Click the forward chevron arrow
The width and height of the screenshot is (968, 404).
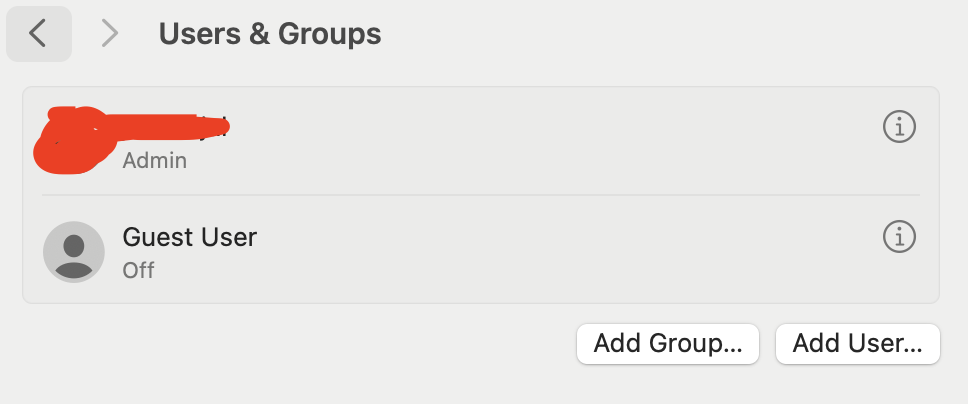[x=110, y=34]
